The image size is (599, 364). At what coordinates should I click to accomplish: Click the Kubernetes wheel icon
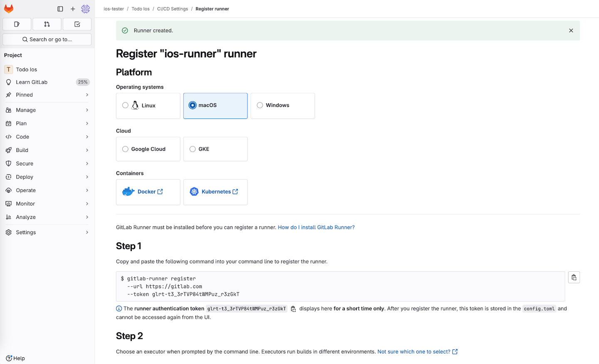(x=194, y=191)
